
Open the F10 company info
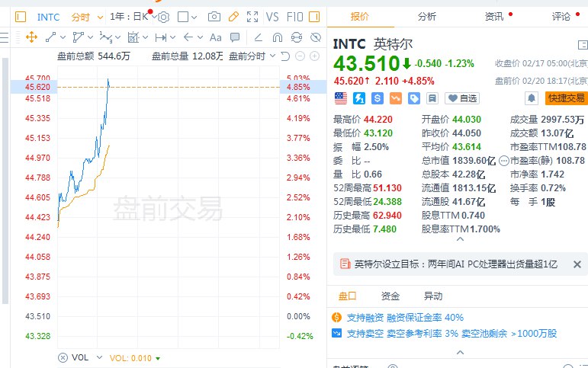294,17
